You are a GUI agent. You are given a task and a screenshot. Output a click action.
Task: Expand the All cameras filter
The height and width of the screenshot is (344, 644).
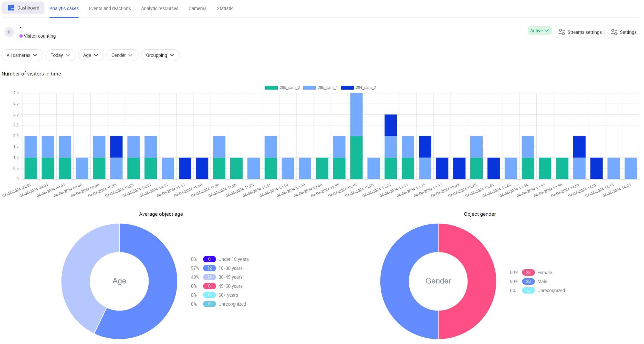(x=22, y=55)
